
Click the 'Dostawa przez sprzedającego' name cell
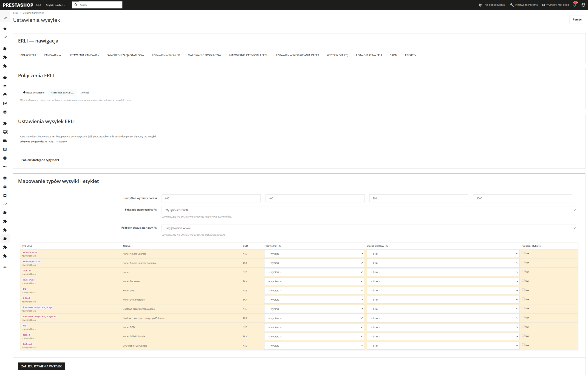click(139, 309)
